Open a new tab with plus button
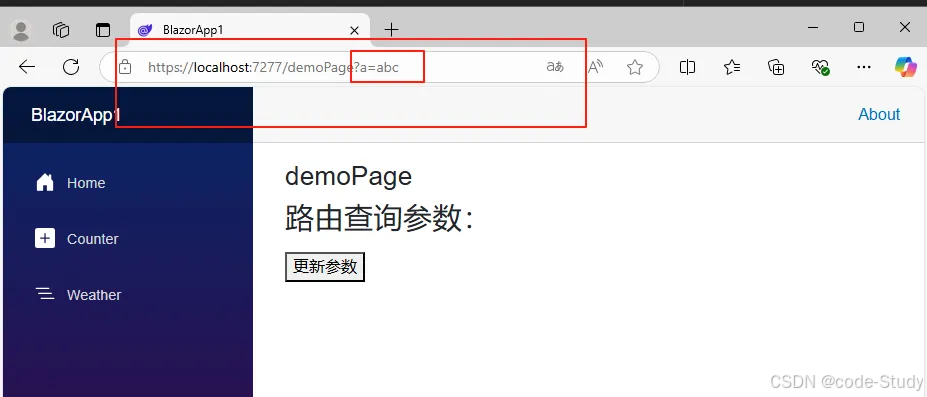 click(x=391, y=30)
